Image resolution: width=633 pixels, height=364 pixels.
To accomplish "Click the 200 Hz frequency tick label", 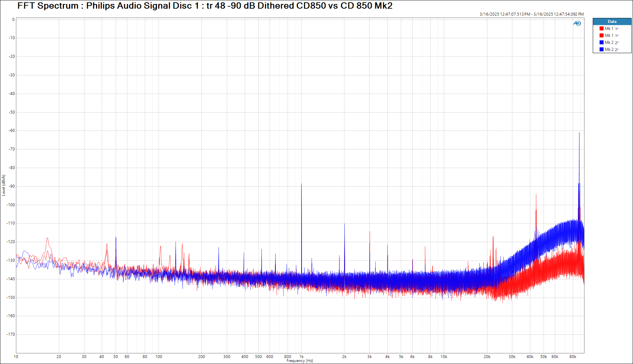I will tap(201, 357).
